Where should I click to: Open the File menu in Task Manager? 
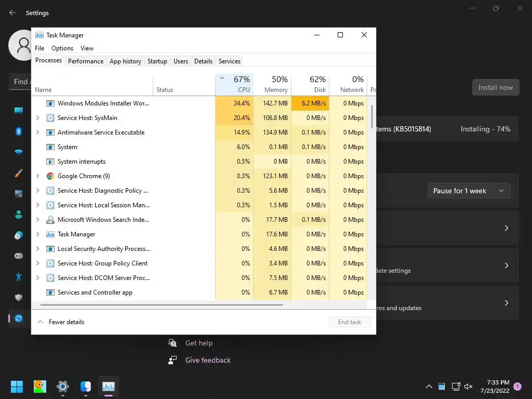coord(39,48)
